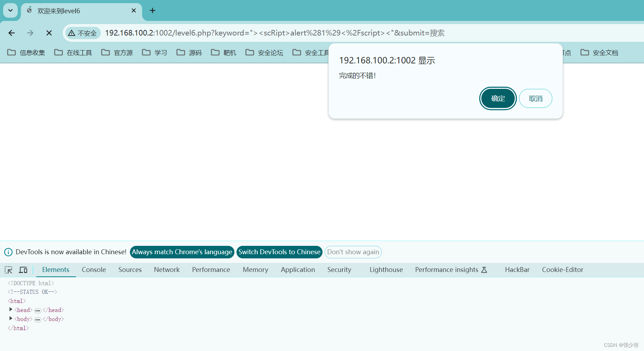Open the 源码 bookmark folder
The image size is (644, 351).
tap(189, 53)
